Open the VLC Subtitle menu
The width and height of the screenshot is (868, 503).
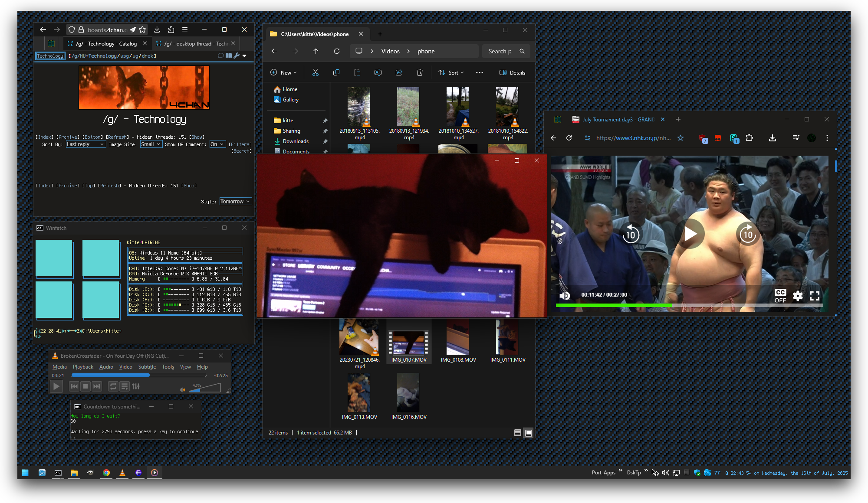pos(147,367)
